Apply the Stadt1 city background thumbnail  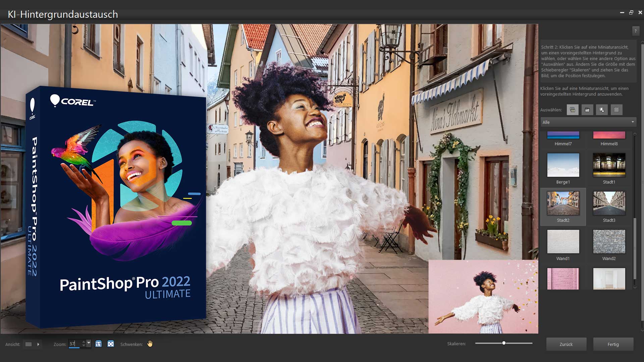pos(609,165)
